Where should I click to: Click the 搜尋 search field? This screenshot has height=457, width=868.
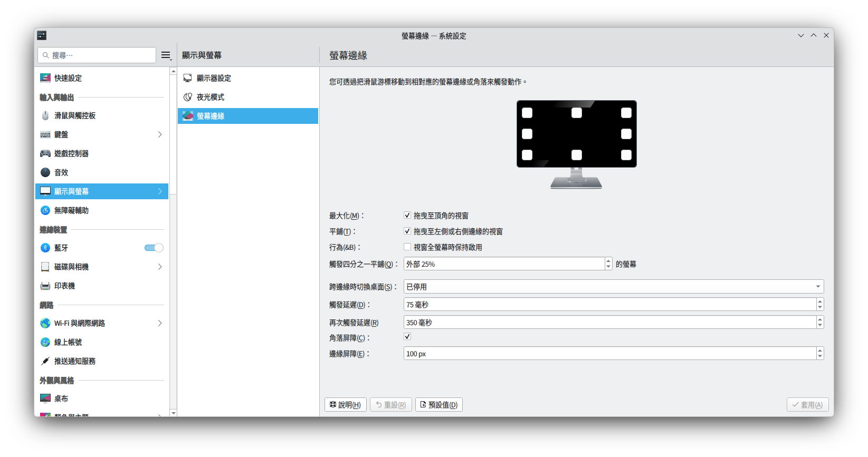(97, 55)
